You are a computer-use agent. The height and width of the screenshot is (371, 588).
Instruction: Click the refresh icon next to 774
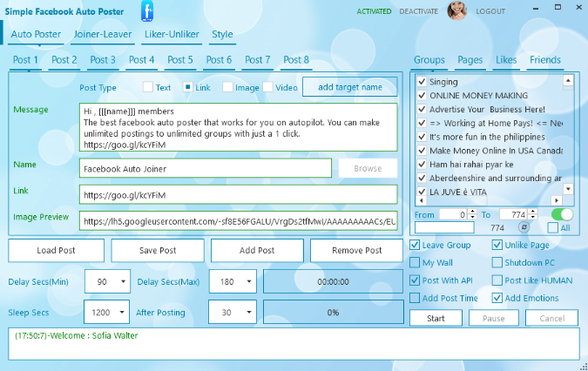pyautogui.click(x=524, y=227)
